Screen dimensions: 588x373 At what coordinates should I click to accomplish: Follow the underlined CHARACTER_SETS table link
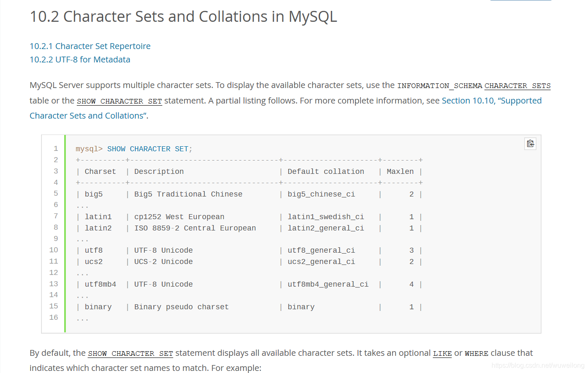click(x=517, y=85)
